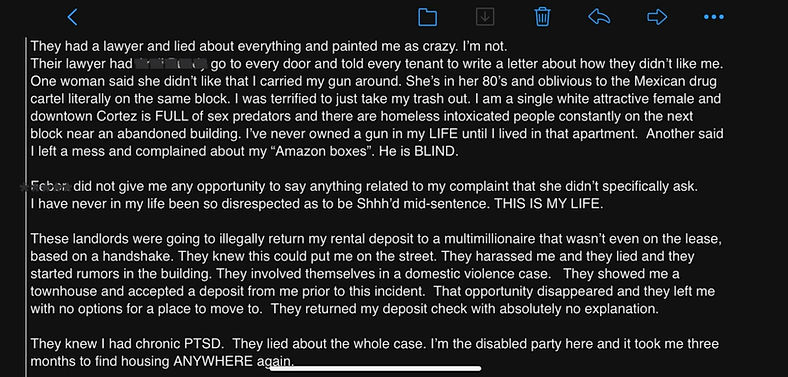Viewport: 788px width, 377px height.
Task: Reply using the curved left arrow icon
Action: point(599,17)
